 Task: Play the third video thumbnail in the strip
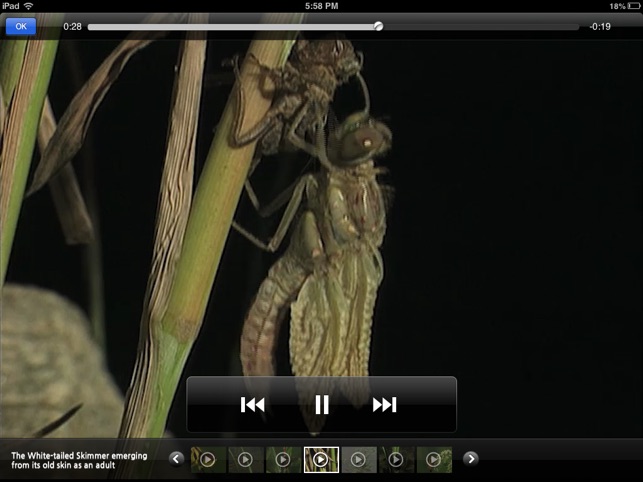(283, 459)
